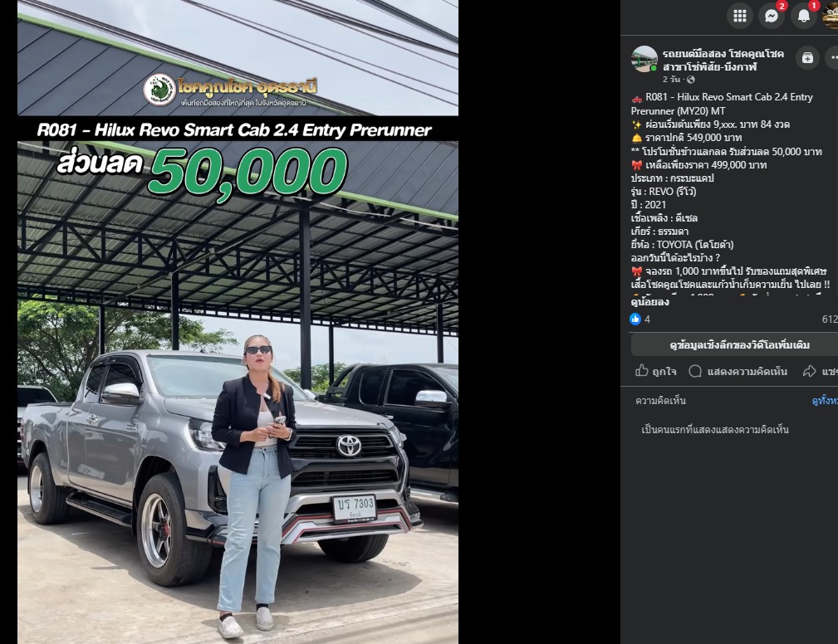Viewport: 838px width, 644px height.
Task: Open the notifications bell
Action: (x=803, y=16)
